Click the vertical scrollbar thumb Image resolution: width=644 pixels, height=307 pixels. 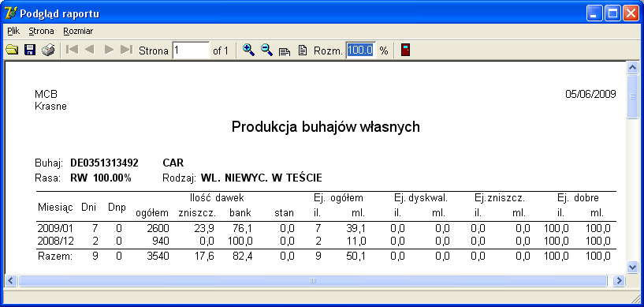(633, 96)
